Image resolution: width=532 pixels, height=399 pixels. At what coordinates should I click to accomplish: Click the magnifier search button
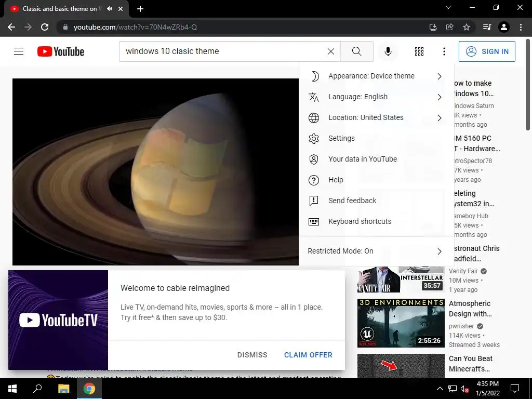click(356, 51)
